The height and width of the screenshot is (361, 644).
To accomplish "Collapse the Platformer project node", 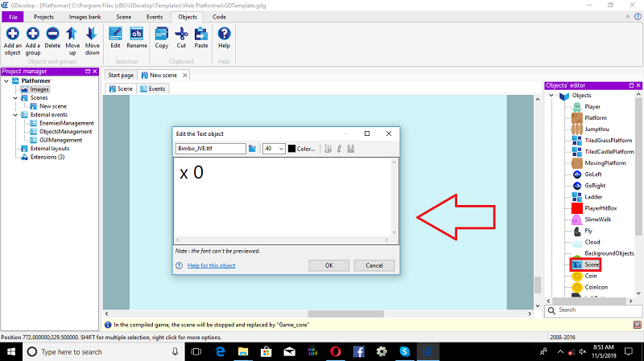I will tap(6, 81).
